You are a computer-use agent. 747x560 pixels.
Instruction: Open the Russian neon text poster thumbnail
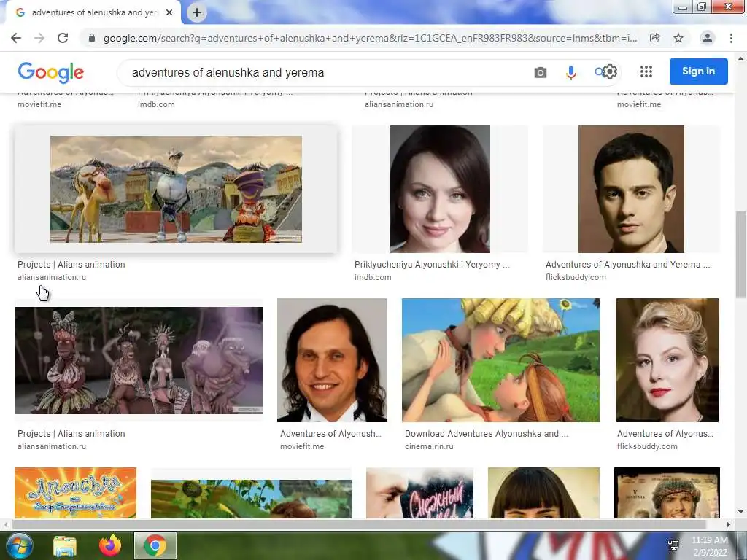click(419, 493)
